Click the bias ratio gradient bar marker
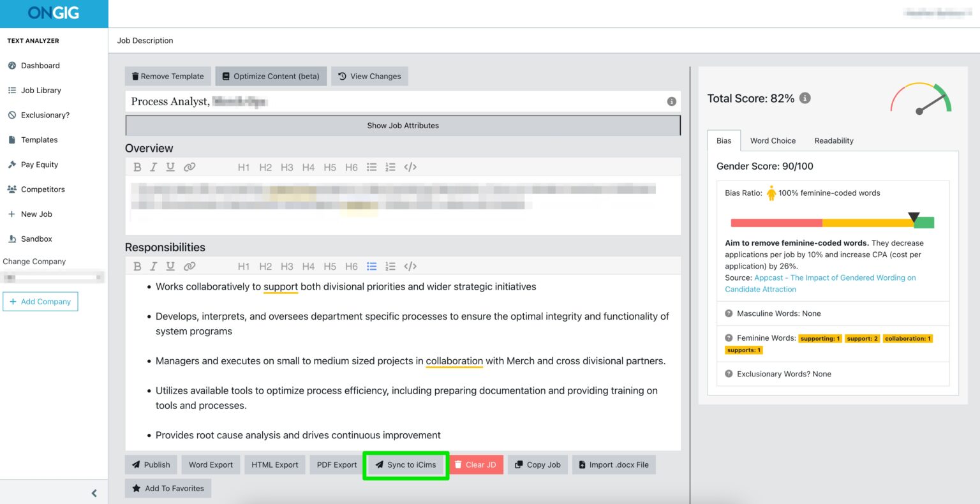980x504 pixels. pos(915,218)
